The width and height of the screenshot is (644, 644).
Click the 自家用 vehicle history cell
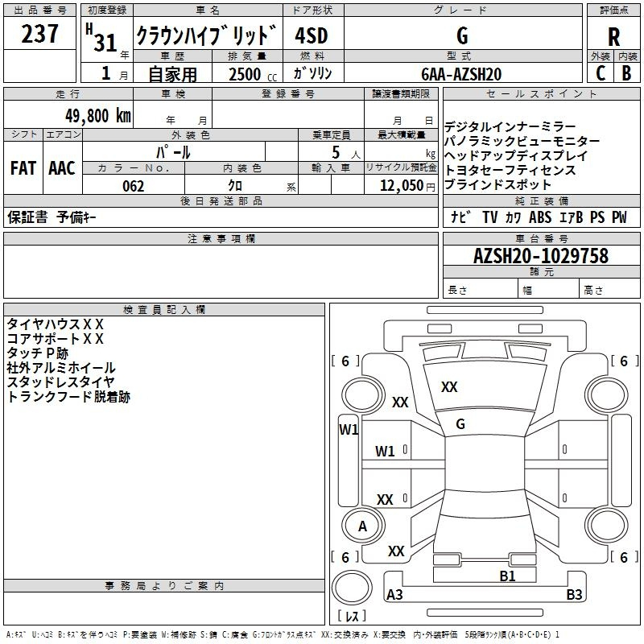click(172, 74)
